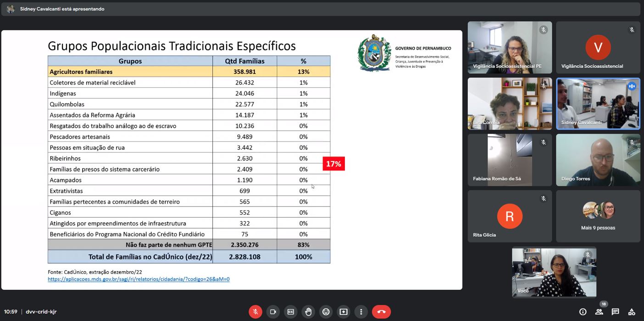Open the three-dot more options menu

point(361,312)
